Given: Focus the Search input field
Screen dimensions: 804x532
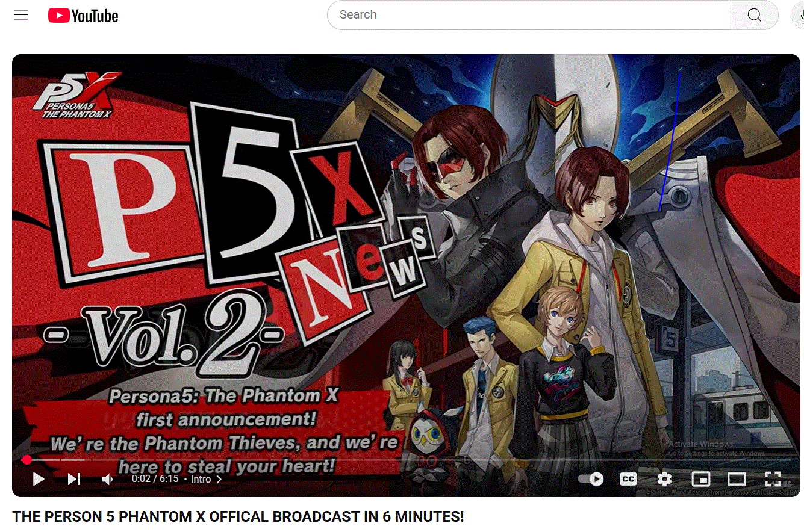Looking at the screenshot, I should point(529,15).
